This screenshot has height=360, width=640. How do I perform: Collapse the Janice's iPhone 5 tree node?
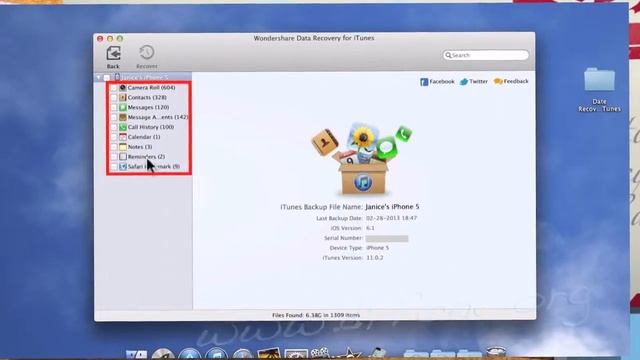99,77
